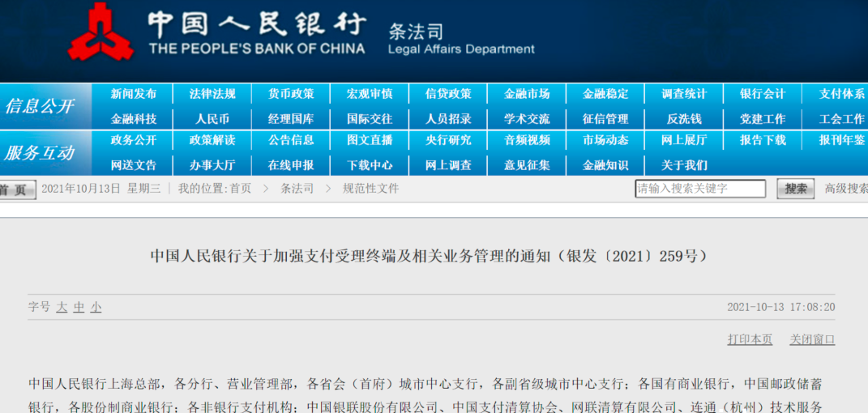Select 政策解读 menu item
Screen dimensions: 868x413
[212, 140]
